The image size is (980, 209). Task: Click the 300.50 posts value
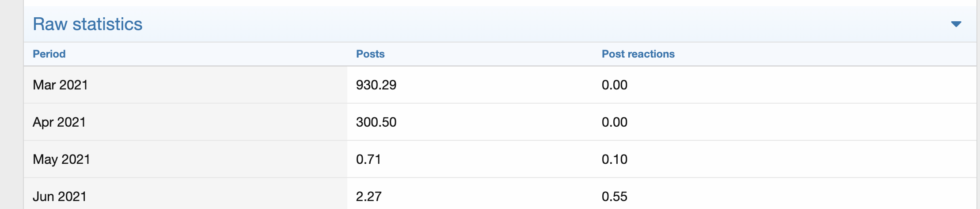point(376,122)
